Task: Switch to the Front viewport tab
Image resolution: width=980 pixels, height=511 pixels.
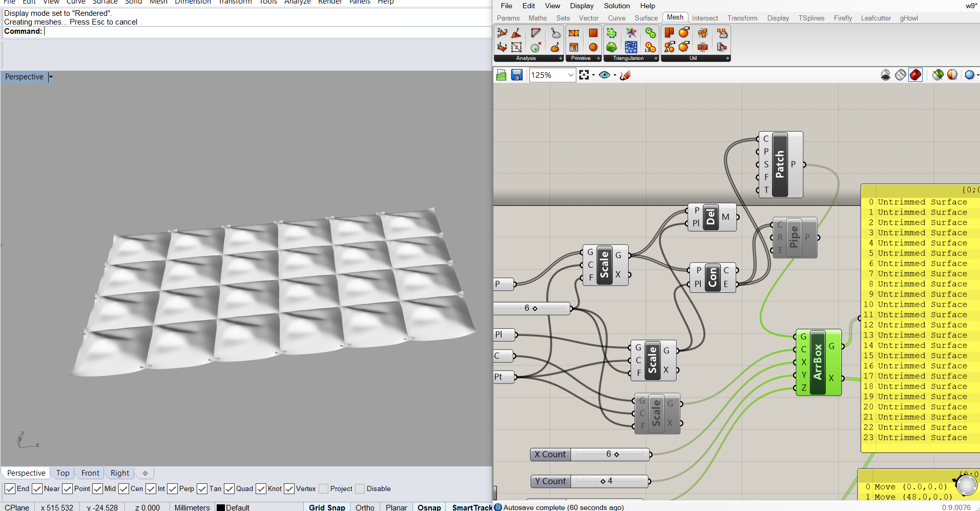Action: pos(90,473)
